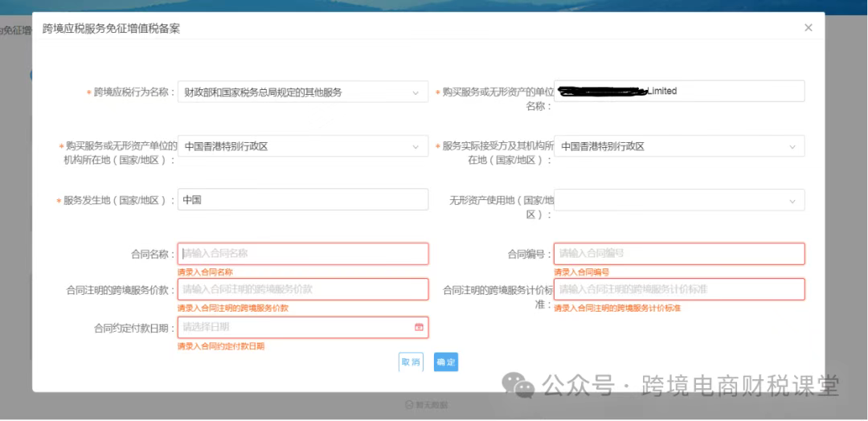
Task: Expand 服务实际接受方及其机构所在地 dropdown
Action: click(679, 146)
